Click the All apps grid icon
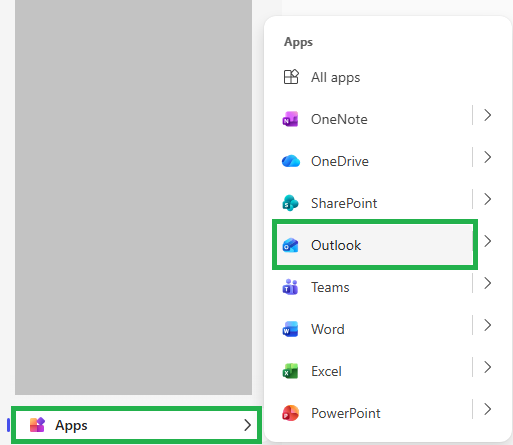The height and width of the screenshot is (445, 513). (291, 77)
